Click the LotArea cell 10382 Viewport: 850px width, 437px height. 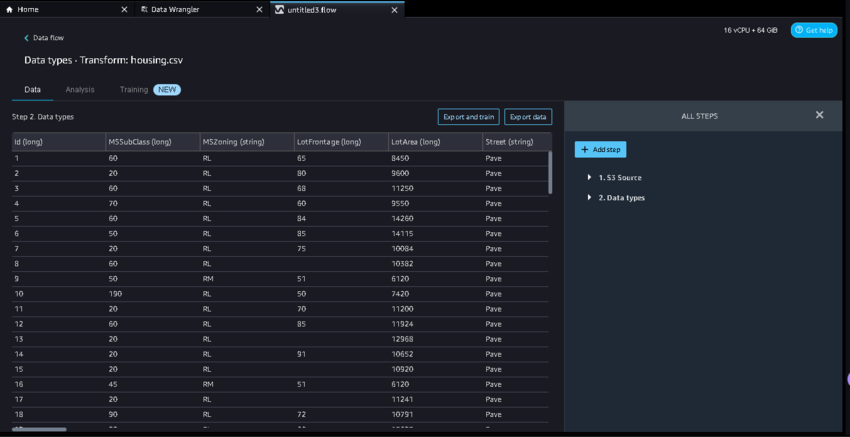pyautogui.click(x=401, y=264)
